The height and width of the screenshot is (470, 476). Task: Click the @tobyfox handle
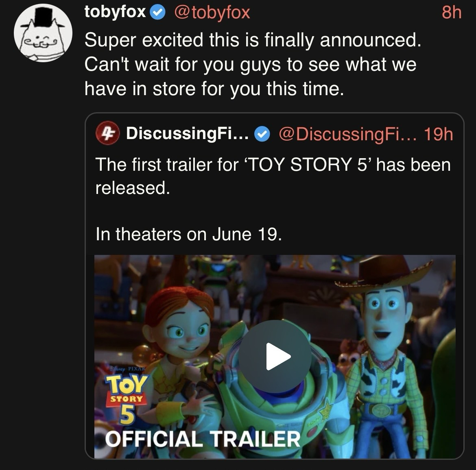tap(212, 13)
